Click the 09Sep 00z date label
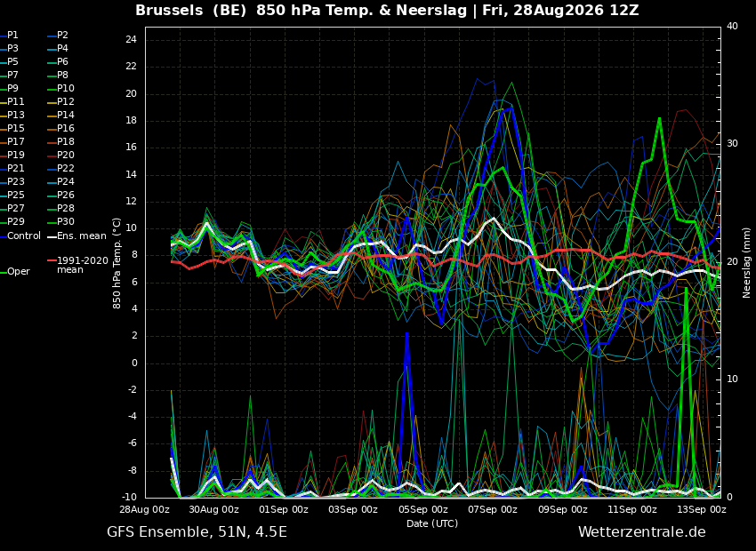Viewport: 756px width, 551px height. (563, 509)
